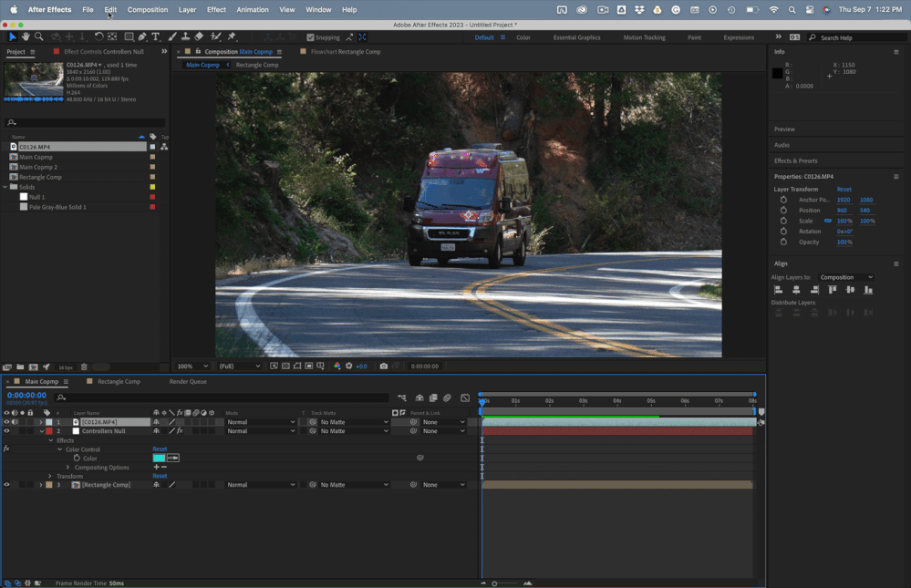Pick the Clone Stamp tool

coord(185,37)
